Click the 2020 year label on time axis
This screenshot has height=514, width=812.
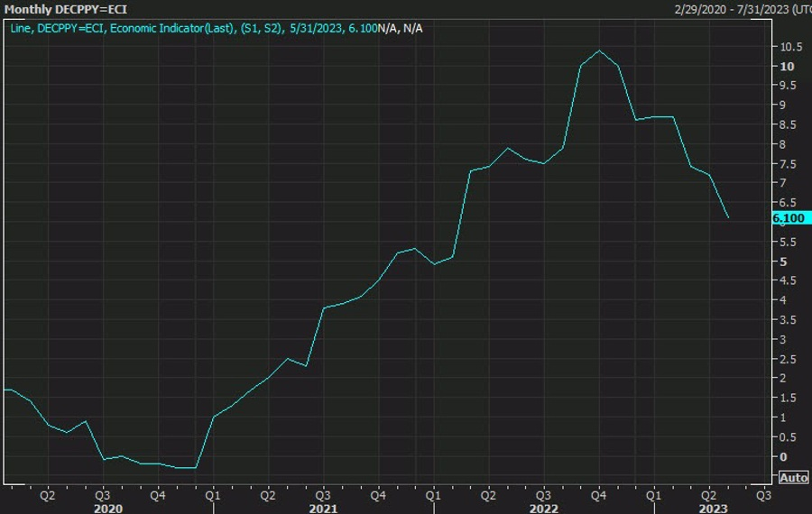pos(107,509)
